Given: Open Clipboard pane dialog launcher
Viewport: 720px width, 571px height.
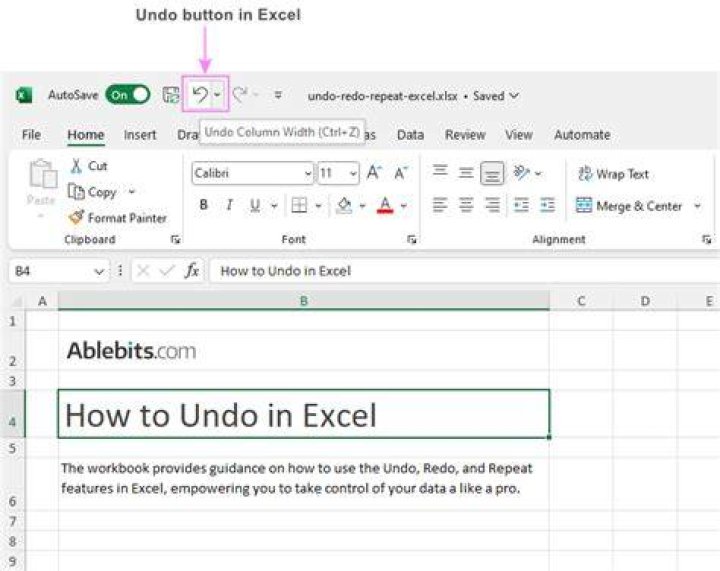Looking at the screenshot, I should tap(175, 239).
